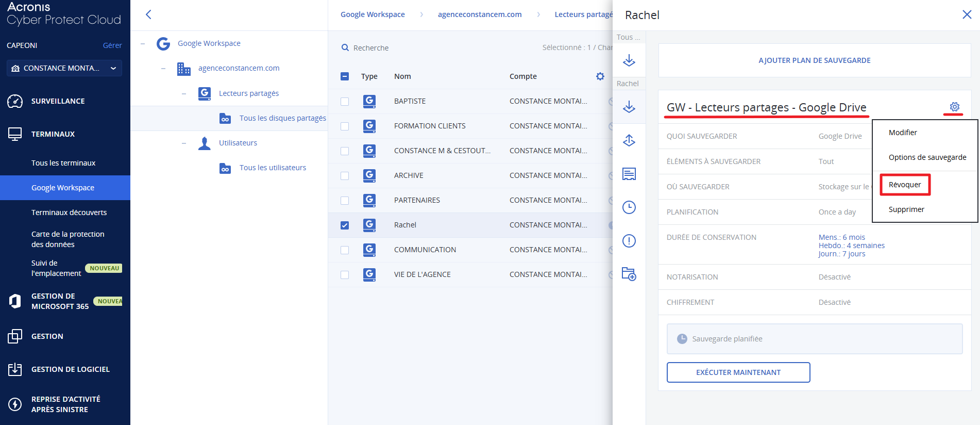The width and height of the screenshot is (980, 425).
Task: Click the backup icon under Tous
Action: click(x=629, y=60)
